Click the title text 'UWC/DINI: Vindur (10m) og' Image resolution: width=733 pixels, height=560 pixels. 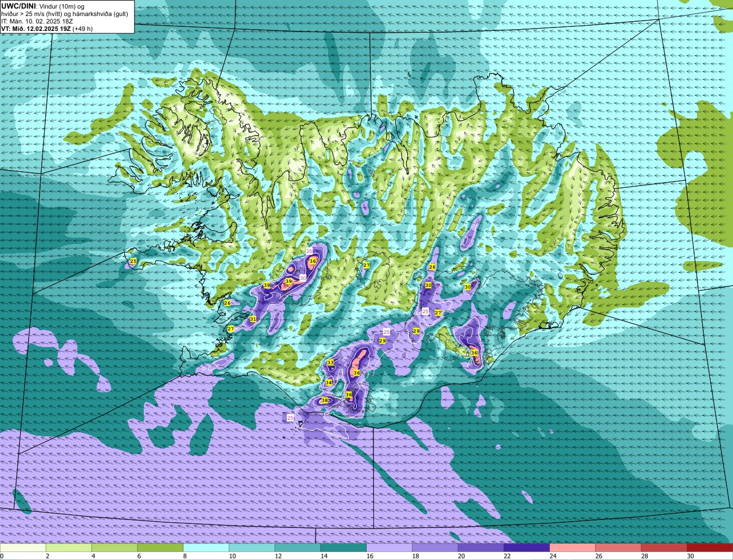click(43, 6)
